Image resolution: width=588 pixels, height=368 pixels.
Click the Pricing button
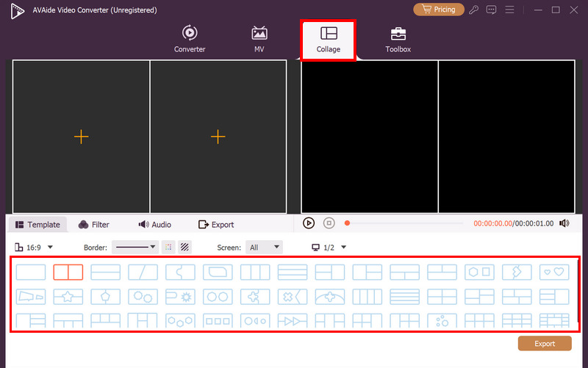tap(439, 10)
